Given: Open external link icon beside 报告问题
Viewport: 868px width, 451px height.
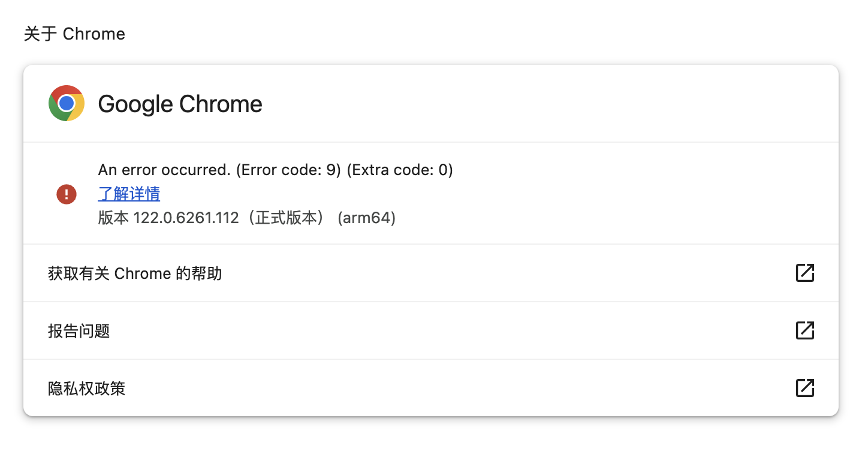Looking at the screenshot, I should coord(804,330).
